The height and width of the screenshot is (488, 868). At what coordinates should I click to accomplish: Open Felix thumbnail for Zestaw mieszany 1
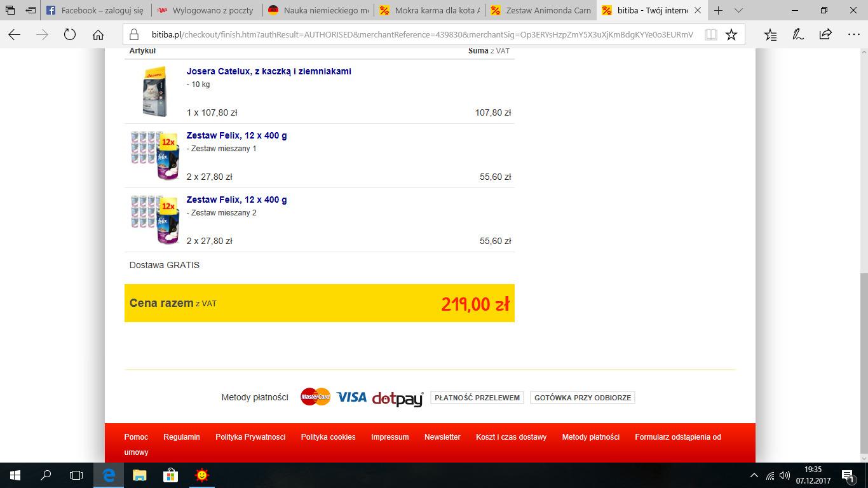click(155, 155)
